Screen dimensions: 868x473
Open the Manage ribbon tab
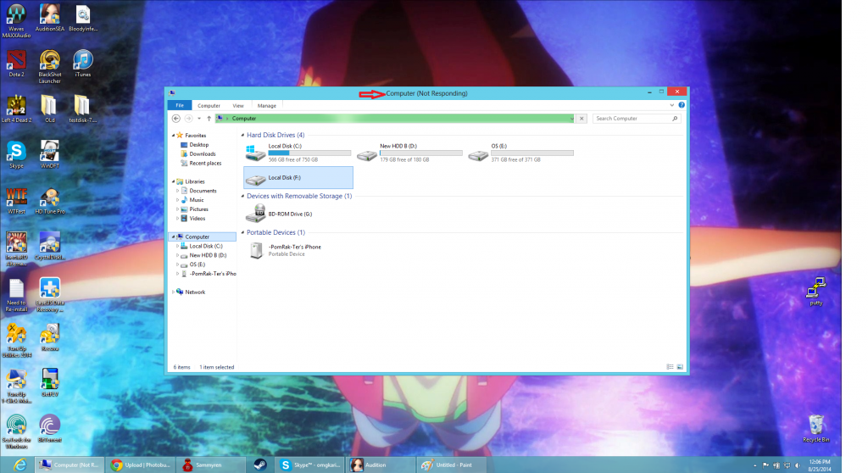[x=267, y=105]
